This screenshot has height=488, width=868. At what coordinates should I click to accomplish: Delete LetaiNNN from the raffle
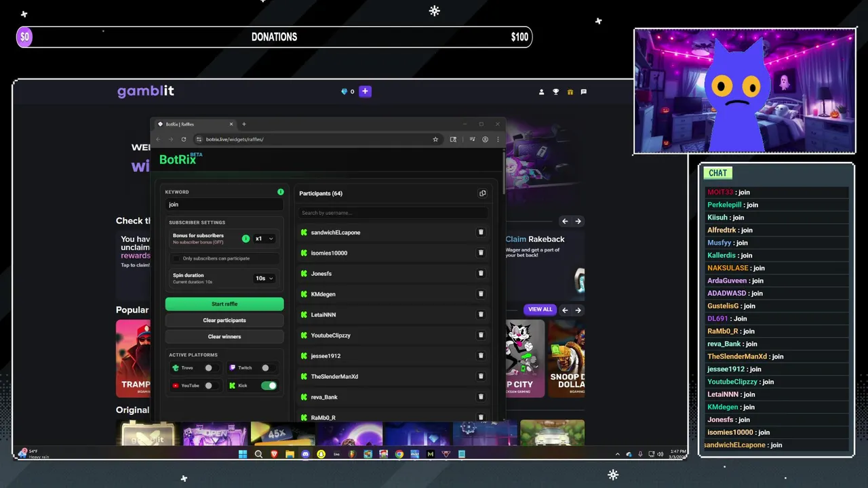[x=481, y=314]
